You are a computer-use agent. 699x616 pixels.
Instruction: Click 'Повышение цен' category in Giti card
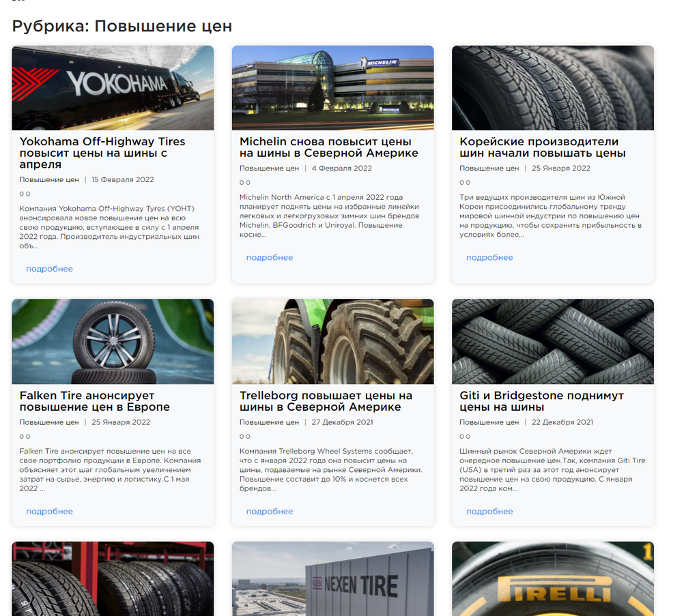point(489,422)
